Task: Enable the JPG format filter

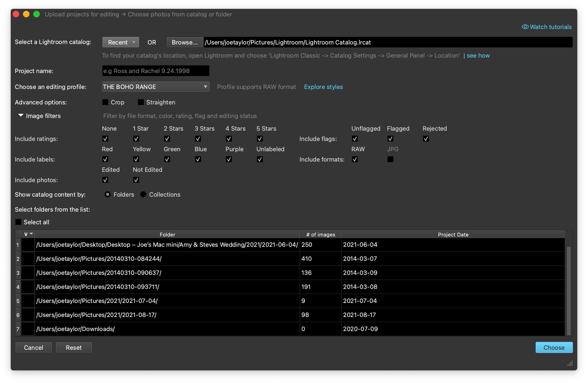Action: [390, 159]
